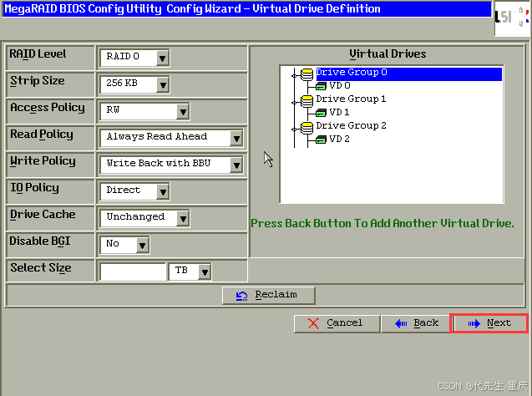The height and width of the screenshot is (396, 532).
Task: Select VD 2 in Virtual Drives tree
Action: pyautogui.click(x=339, y=140)
